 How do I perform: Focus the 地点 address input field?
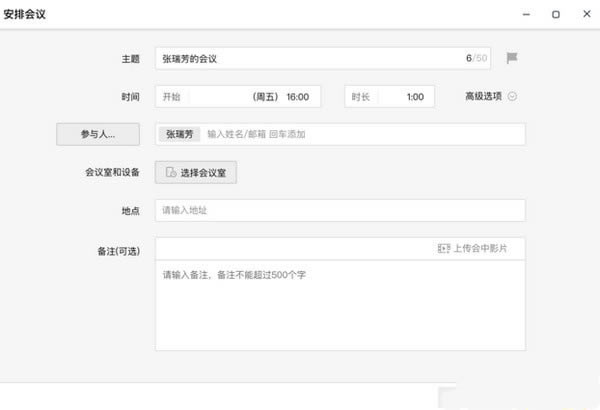(x=340, y=210)
